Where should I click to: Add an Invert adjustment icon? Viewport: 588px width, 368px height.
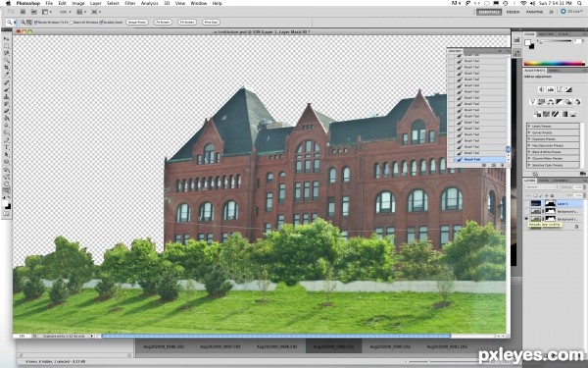tap(537, 114)
